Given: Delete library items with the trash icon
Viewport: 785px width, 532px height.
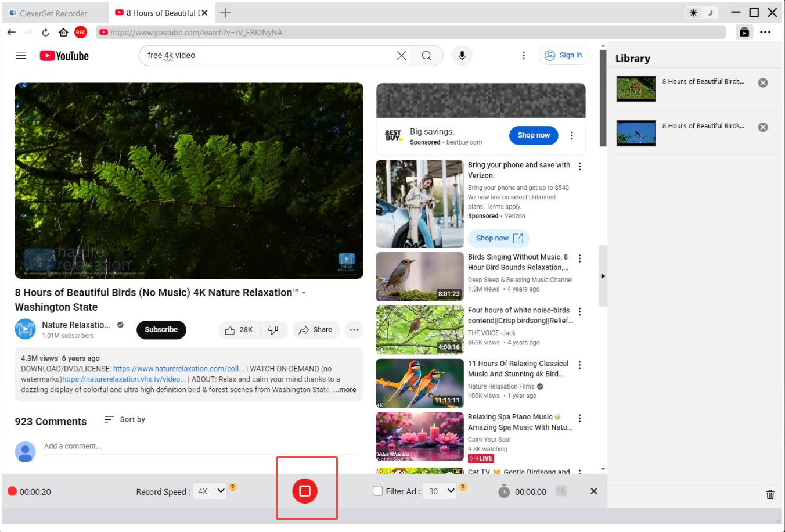Looking at the screenshot, I should coord(770,494).
